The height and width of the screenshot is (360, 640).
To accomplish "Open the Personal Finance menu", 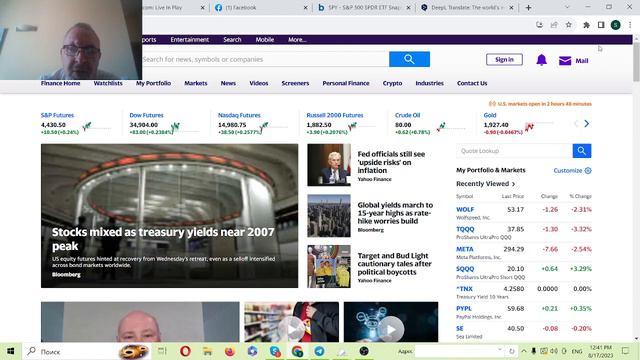I will 346,83.
